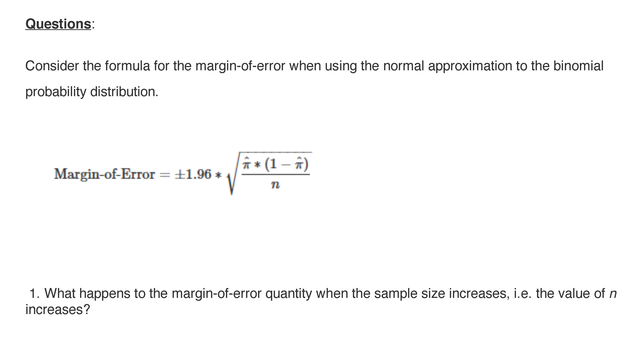
Task: Click the italic "n" ending the question line
Action: [x=613, y=293]
